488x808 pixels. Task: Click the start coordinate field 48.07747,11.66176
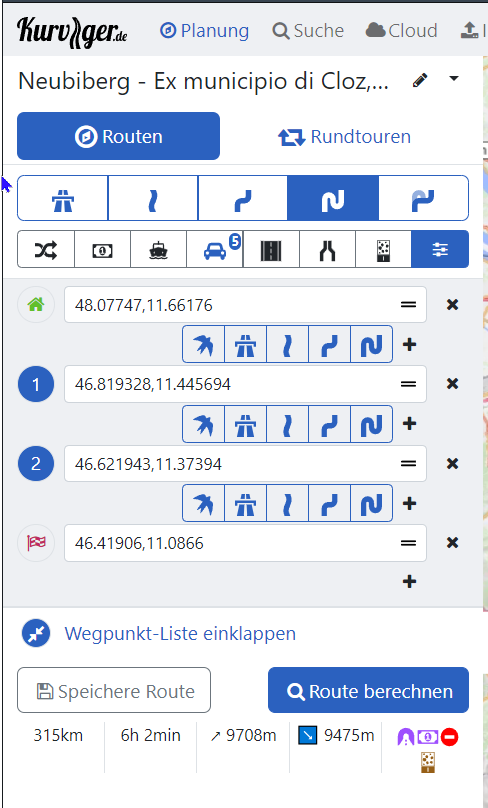click(245, 305)
